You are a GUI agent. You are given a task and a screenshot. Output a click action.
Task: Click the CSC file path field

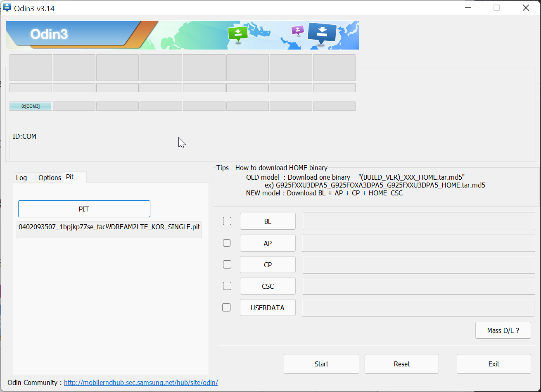click(x=419, y=286)
